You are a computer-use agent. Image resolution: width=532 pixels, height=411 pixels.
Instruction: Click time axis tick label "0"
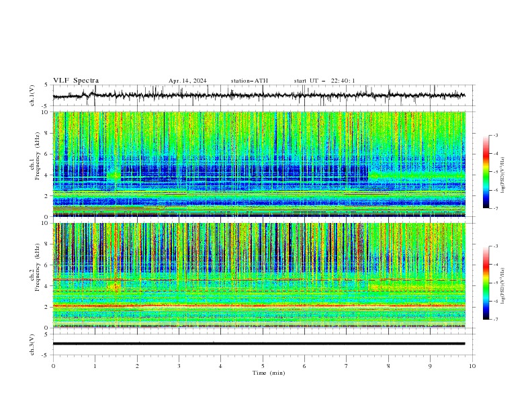point(53,366)
